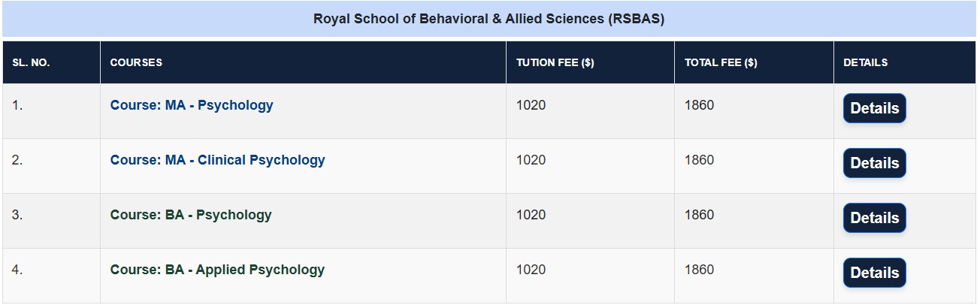Open Details for MA - Psychology
This screenshot has width=980, height=305.
coord(874,108)
